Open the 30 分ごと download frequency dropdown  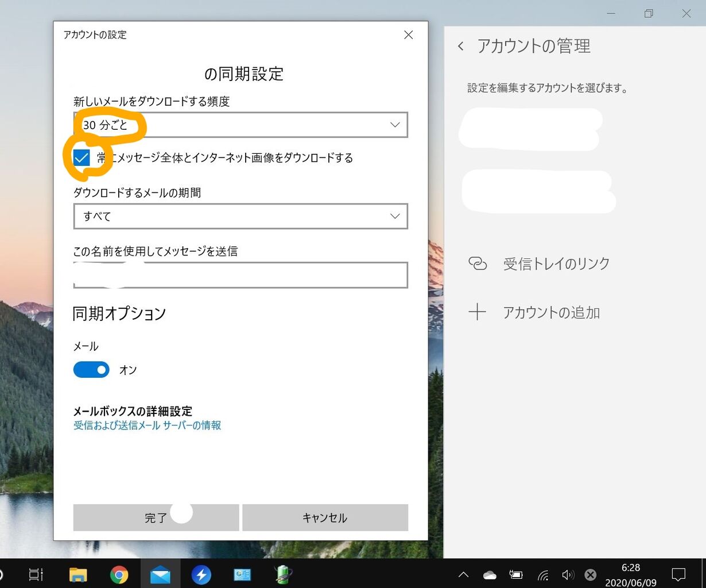tap(240, 125)
